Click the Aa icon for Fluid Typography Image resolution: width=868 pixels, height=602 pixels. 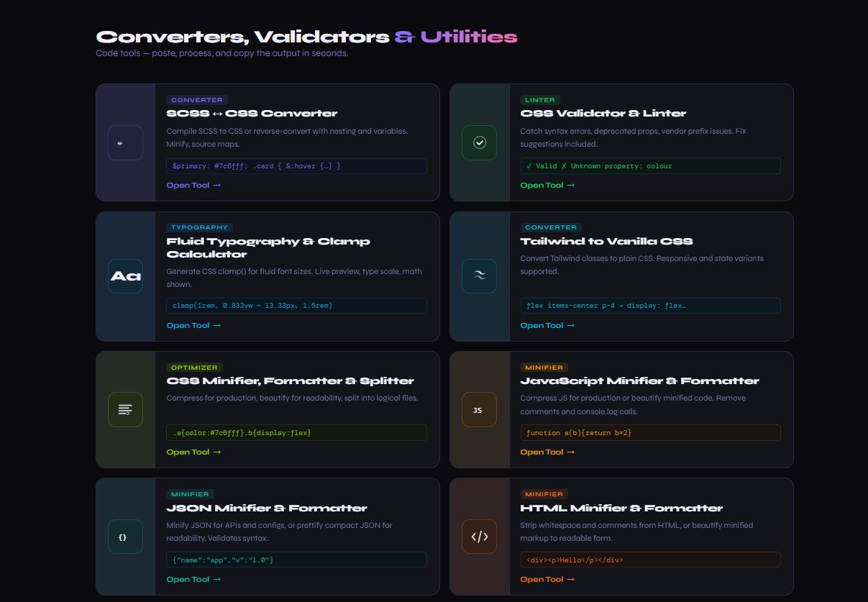click(125, 275)
